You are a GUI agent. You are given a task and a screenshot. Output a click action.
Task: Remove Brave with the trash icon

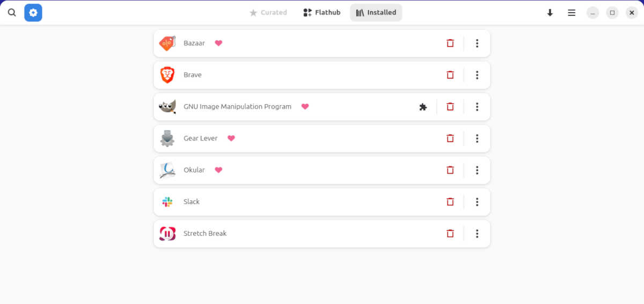coord(450,75)
